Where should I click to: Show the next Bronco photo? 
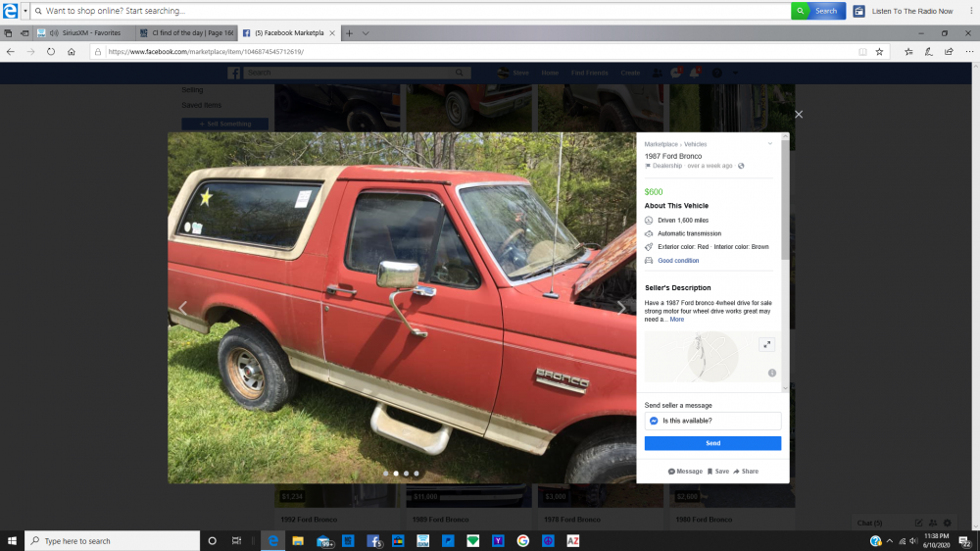pos(620,308)
